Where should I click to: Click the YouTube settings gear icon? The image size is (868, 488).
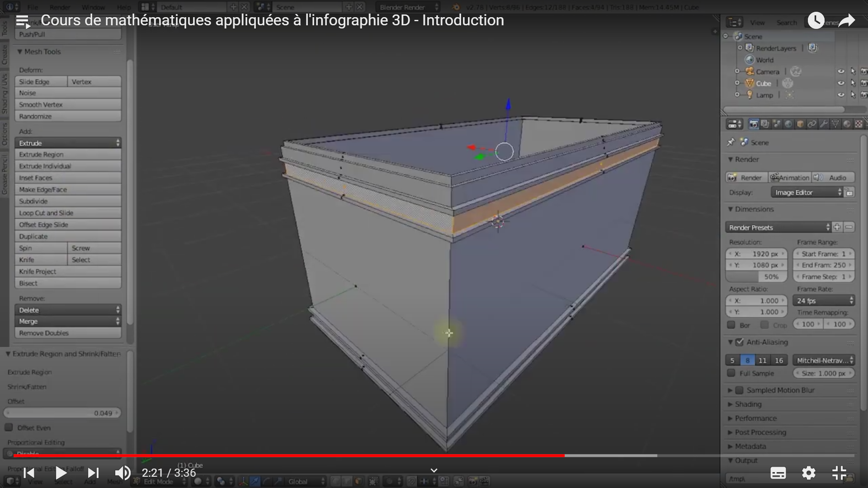point(808,473)
